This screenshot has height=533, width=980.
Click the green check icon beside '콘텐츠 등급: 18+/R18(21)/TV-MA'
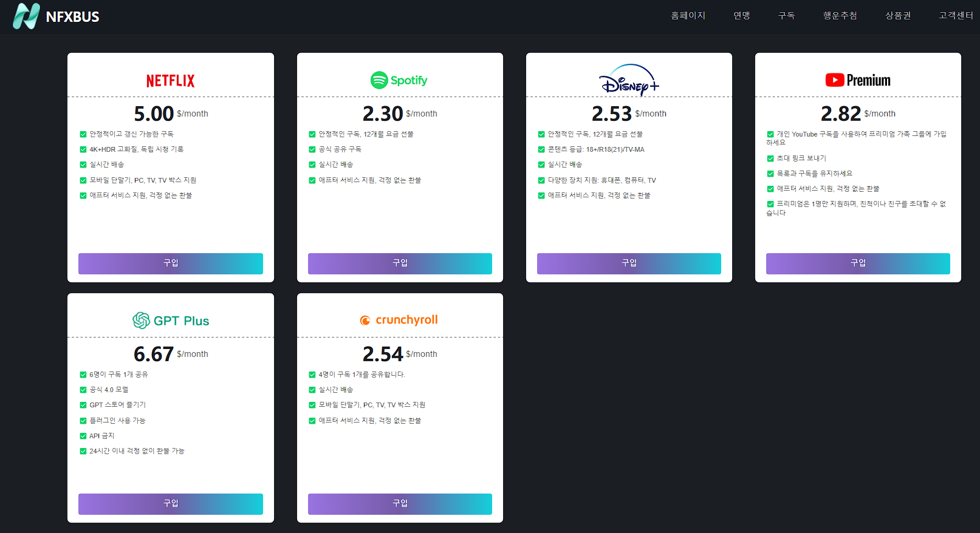click(x=541, y=149)
